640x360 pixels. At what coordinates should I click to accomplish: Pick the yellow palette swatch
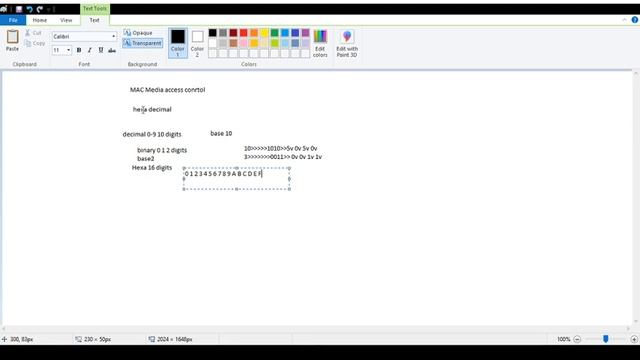264,33
